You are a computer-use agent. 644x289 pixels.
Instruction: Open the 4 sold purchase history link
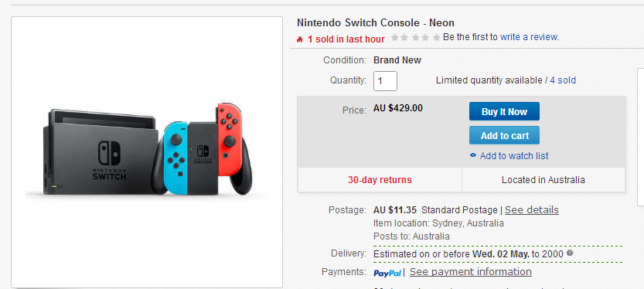pos(563,80)
